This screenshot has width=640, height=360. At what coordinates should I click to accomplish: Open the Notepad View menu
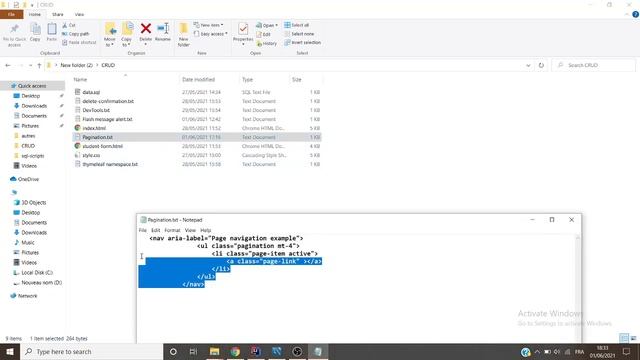coord(190,230)
